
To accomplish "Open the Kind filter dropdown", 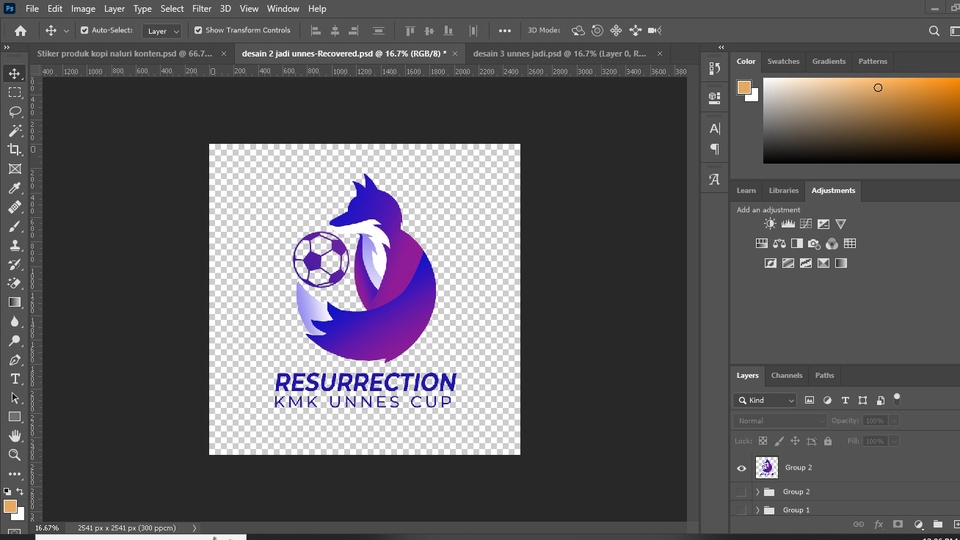I will pos(766,400).
